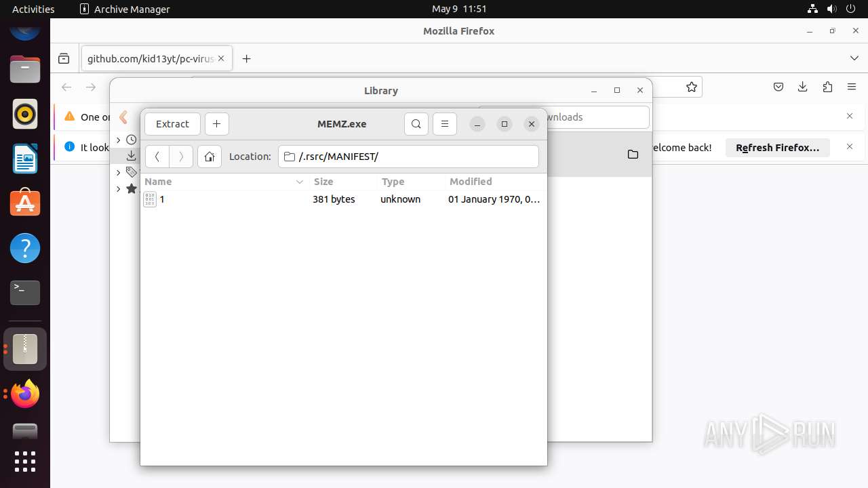The image size is (868, 488).
Task: Open network status in system tray
Action: tap(813, 9)
